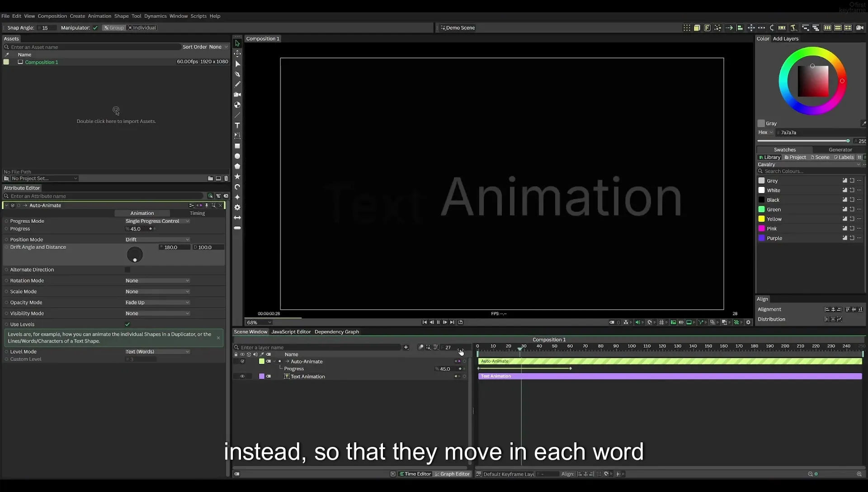The image size is (868, 492).
Task: Open the Sort Order dropdown
Action: point(218,47)
